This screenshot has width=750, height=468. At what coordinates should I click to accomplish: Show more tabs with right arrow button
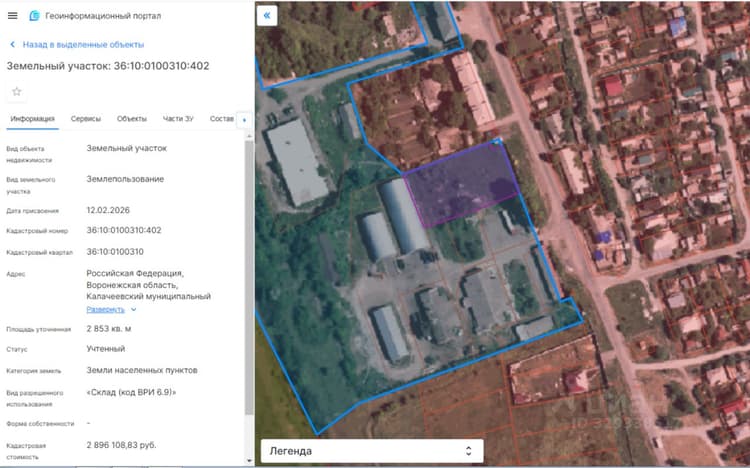[x=244, y=120]
